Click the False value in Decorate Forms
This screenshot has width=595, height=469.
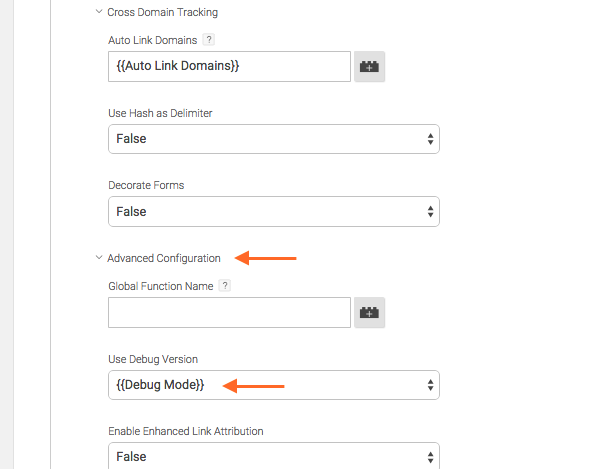pyautogui.click(x=131, y=211)
